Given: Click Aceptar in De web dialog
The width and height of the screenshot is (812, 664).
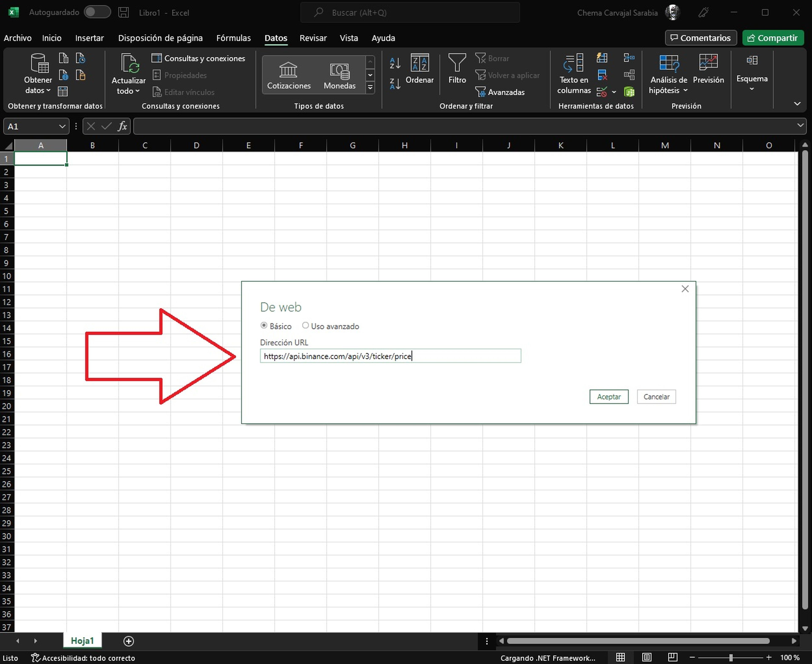Looking at the screenshot, I should [x=609, y=397].
